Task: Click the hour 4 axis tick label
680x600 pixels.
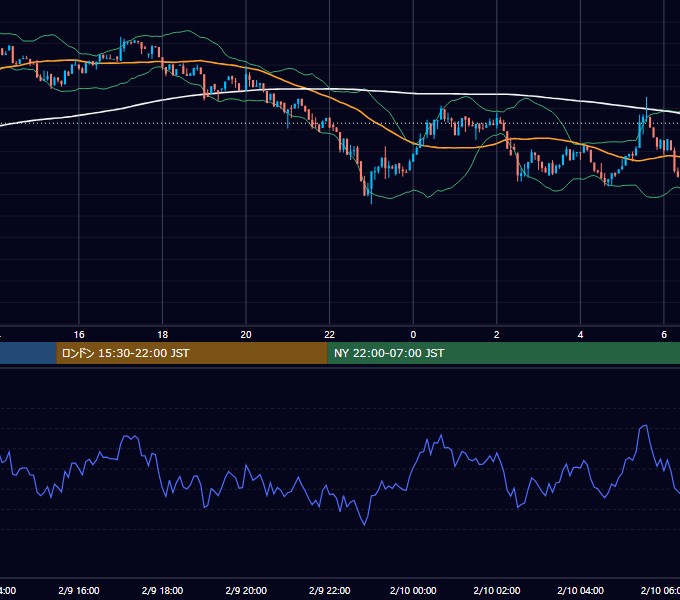Action: [580, 334]
